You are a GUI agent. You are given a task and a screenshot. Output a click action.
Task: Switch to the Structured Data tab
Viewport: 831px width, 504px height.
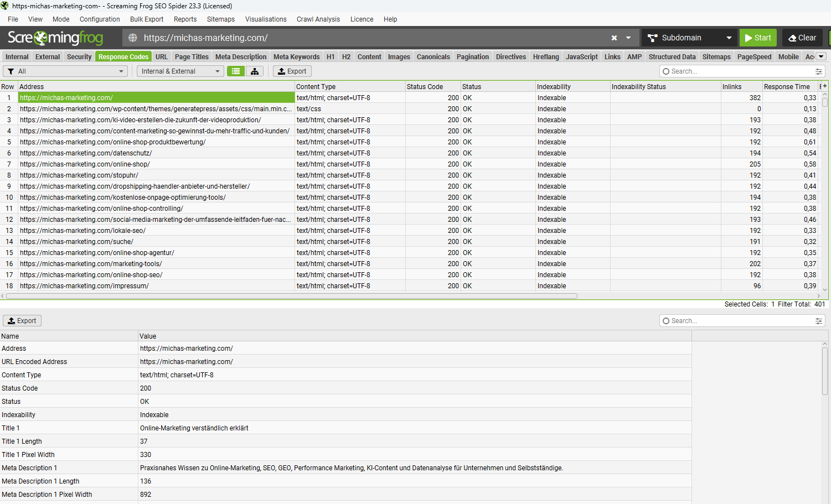click(672, 56)
